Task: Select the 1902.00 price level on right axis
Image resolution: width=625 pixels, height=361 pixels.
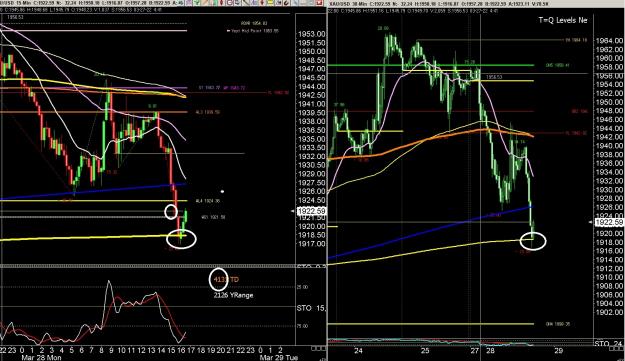Action: point(609,312)
